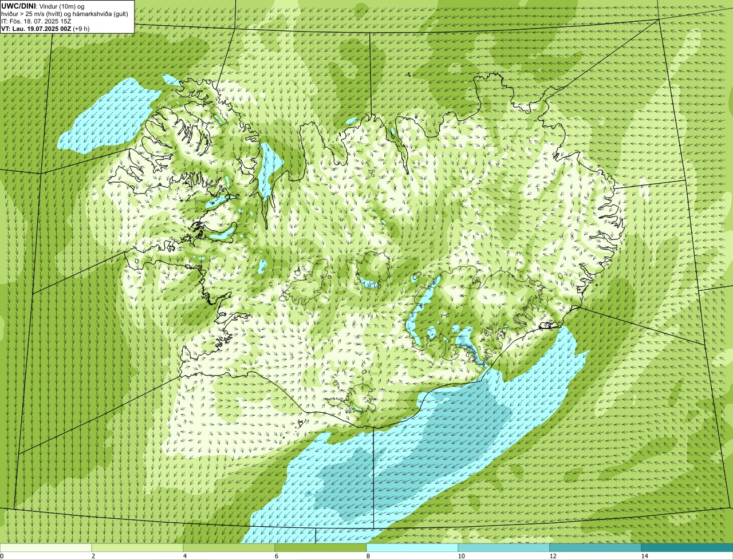Click the scale label "12"

coord(553,556)
